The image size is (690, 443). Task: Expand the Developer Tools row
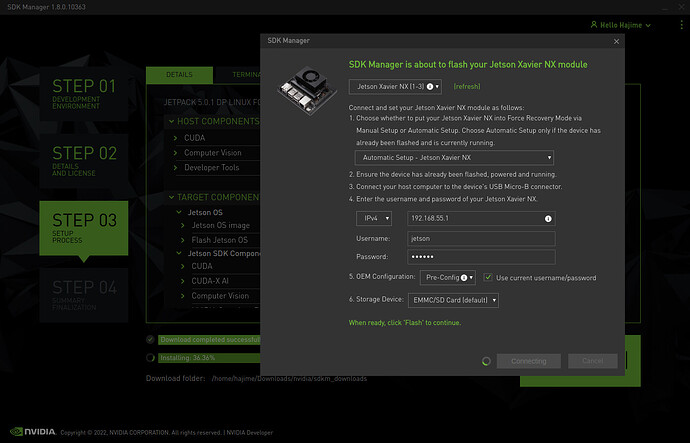[176, 168]
